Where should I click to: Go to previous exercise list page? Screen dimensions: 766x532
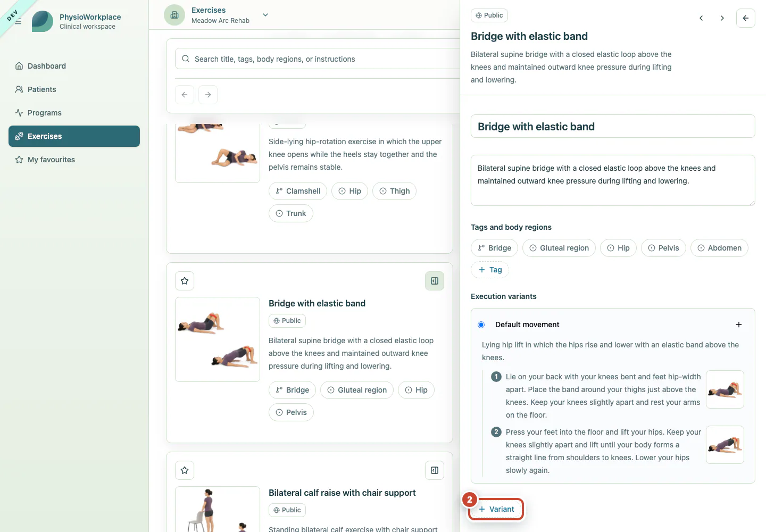point(185,95)
